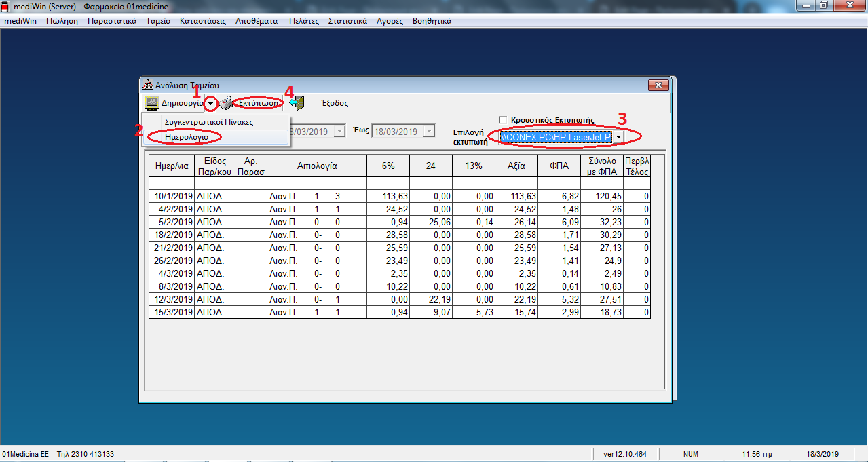Click the Δημιουργία monitor icon
Viewport: 868px width, 462px height.
tap(152, 103)
